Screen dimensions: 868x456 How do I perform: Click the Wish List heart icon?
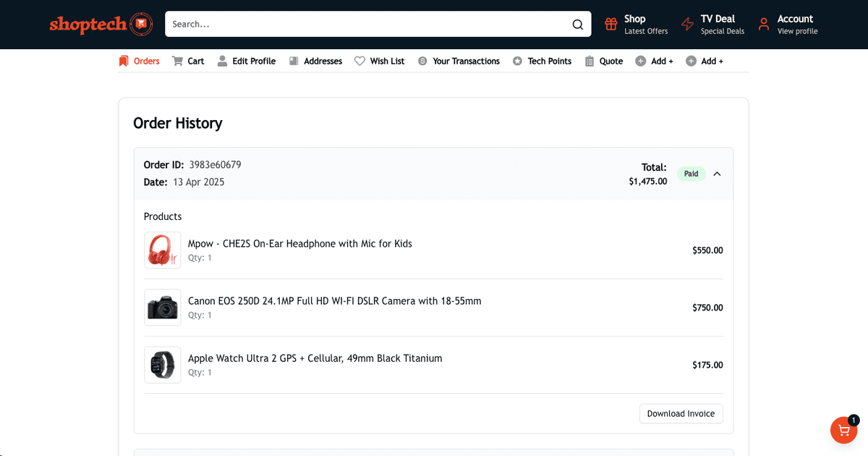(359, 61)
